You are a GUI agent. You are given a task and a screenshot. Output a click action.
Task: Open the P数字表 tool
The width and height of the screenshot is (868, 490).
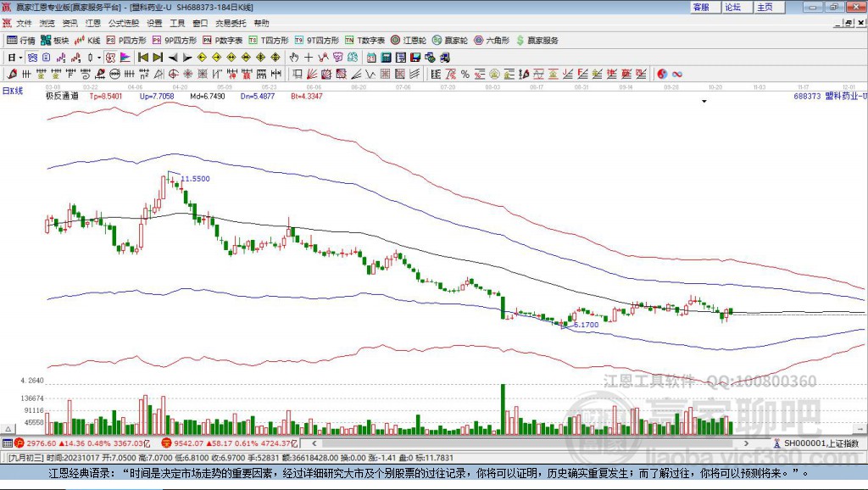[223, 41]
